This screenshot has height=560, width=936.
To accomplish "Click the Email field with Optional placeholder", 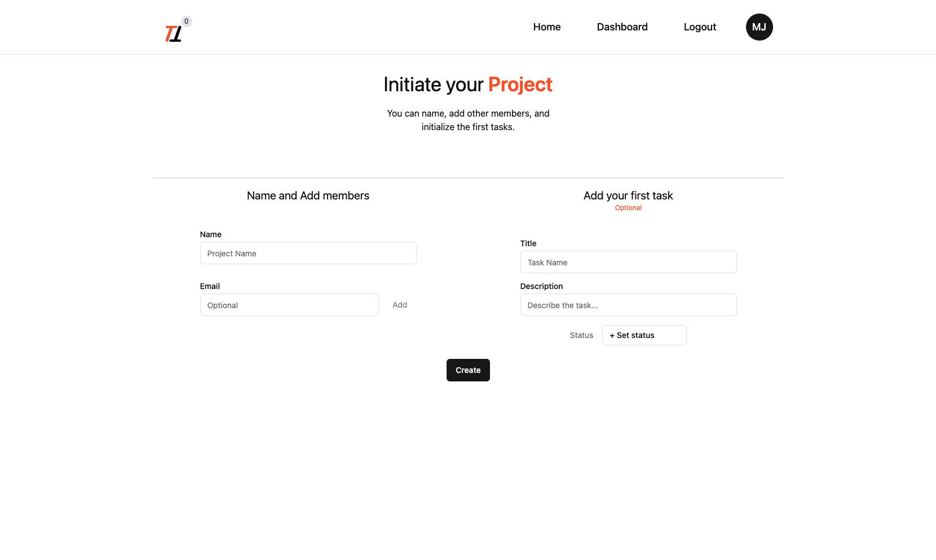I will coord(289,305).
